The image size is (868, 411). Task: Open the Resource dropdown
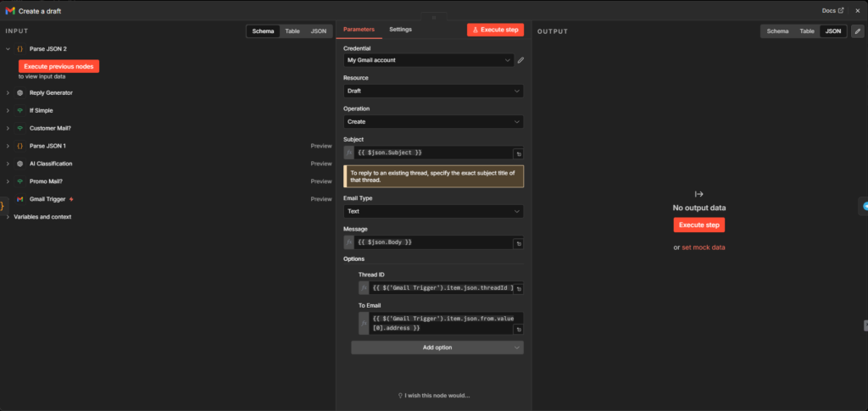pos(433,91)
